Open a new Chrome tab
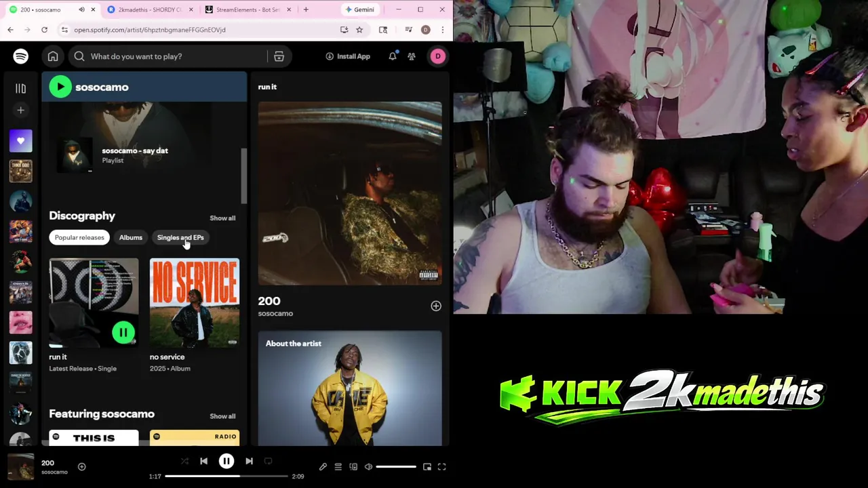Viewport: 868px width, 488px height. 306,9
